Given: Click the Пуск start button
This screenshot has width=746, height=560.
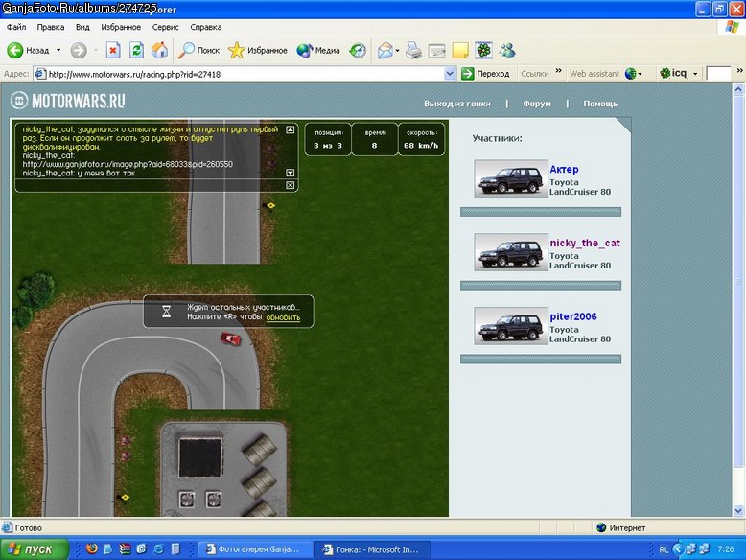Looking at the screenshot, I should [x=34, y=549].
